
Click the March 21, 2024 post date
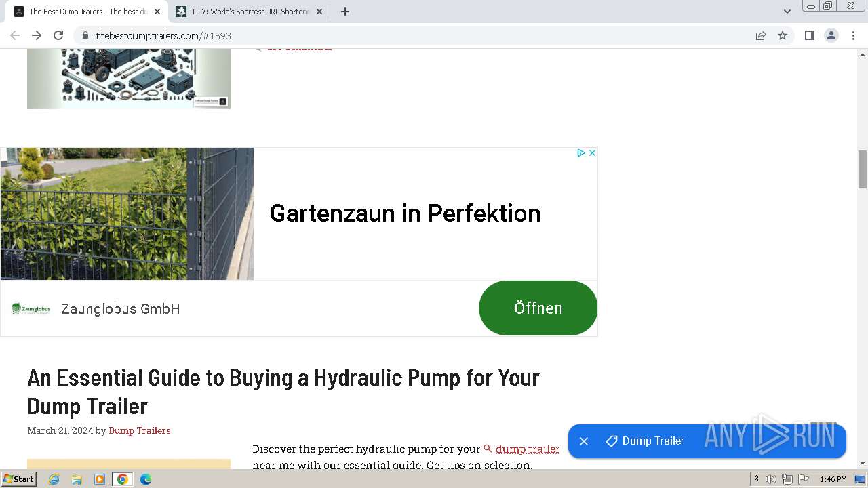[60, 430]
